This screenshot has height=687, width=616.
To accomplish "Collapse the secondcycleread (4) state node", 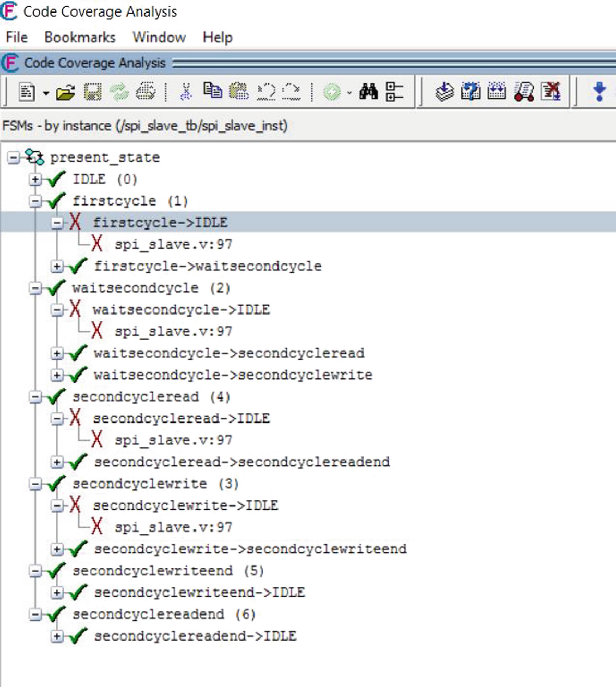I will tap(35, 397).
